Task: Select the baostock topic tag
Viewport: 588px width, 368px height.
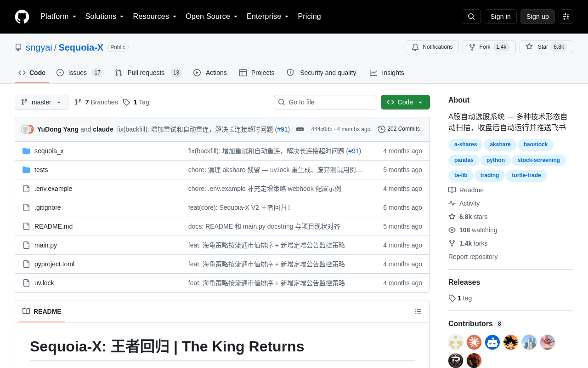Action: click(536, 144)
